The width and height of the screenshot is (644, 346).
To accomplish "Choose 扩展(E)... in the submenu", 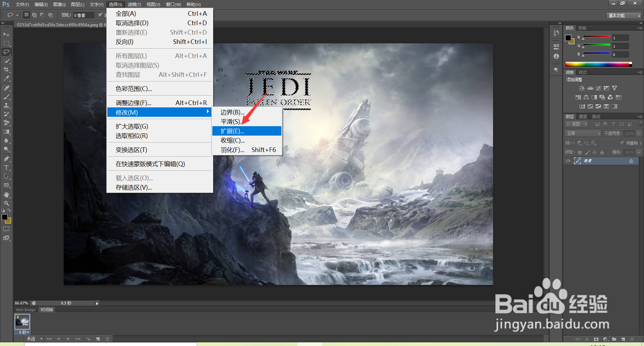I will tap(247, 131).
